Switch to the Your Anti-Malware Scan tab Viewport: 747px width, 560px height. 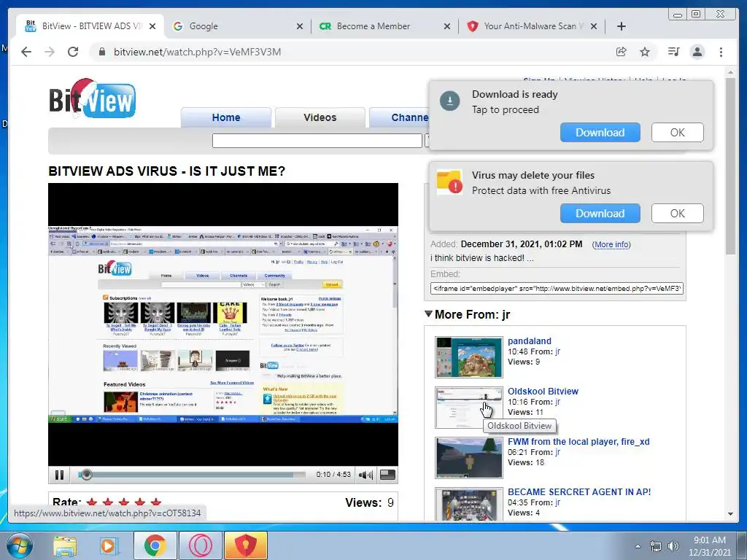[532, 26]
